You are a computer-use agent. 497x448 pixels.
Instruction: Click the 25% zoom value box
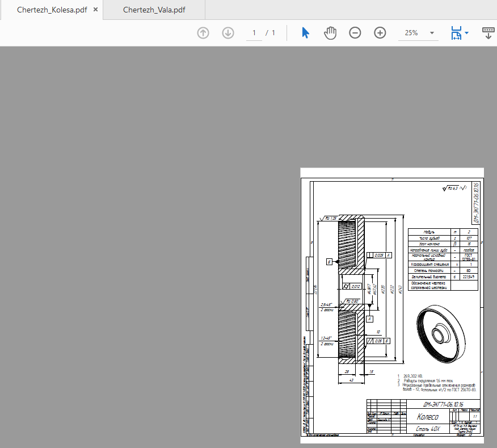[x=411, y=33]
